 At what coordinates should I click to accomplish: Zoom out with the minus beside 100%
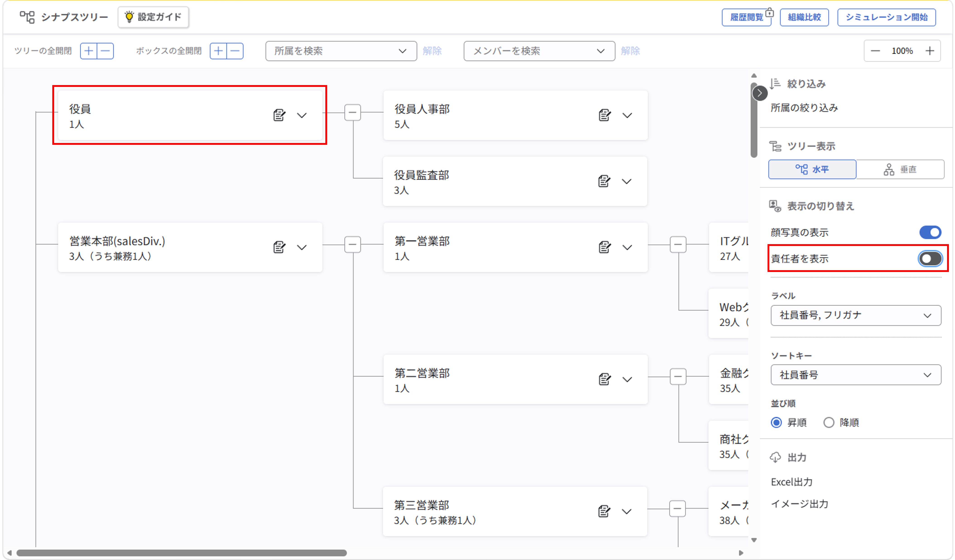click(x=875, y=51)
